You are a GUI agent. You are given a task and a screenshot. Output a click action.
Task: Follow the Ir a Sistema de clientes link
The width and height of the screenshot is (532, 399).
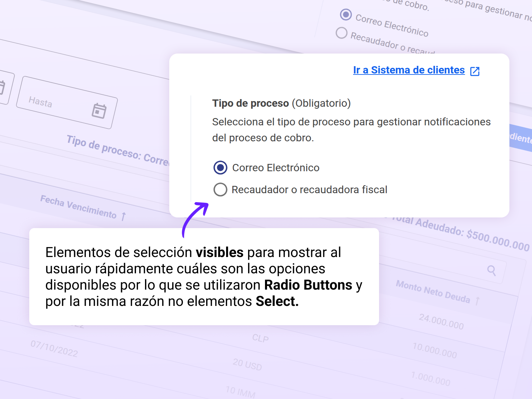coord(409,70)
